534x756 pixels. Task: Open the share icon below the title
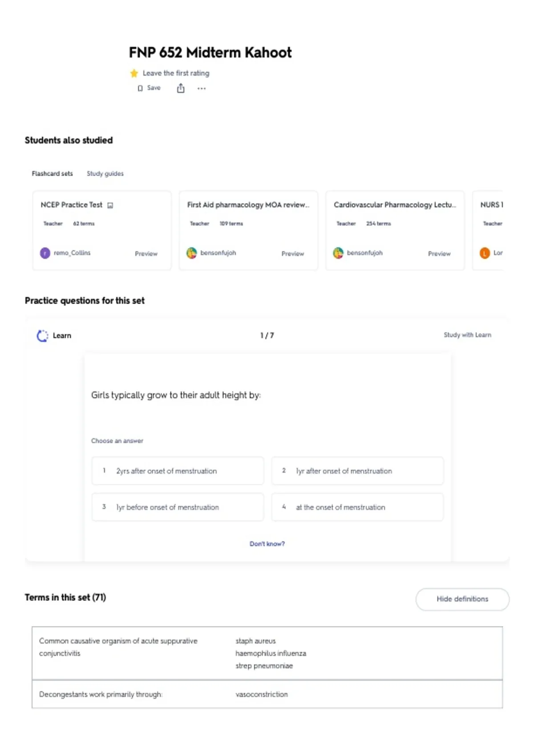coord(181,88)
